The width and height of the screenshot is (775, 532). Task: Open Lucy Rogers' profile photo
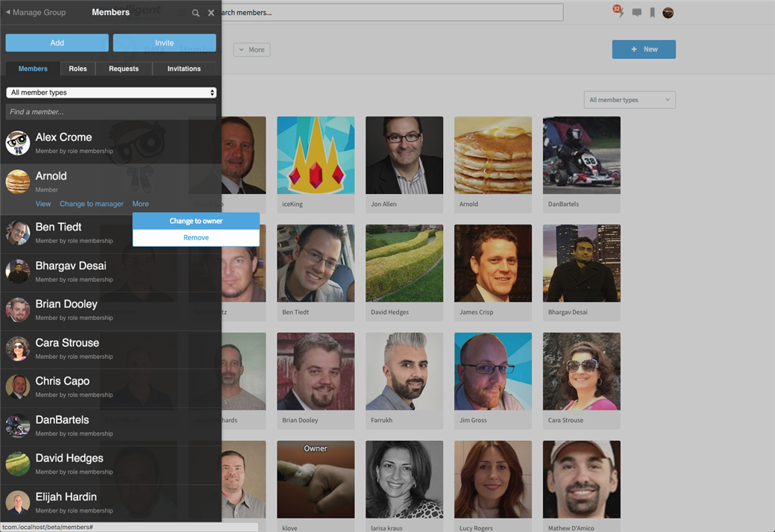click(x=493, y=480)
